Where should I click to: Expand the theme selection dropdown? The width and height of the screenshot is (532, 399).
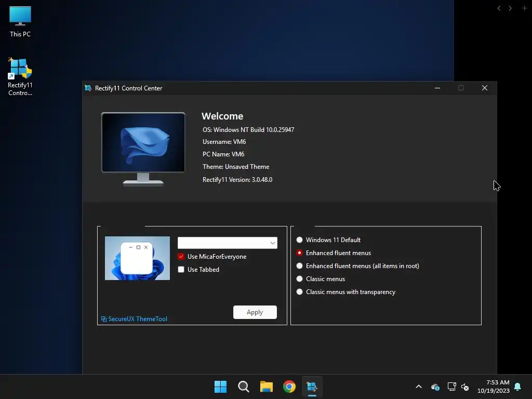tap(228, 243)
